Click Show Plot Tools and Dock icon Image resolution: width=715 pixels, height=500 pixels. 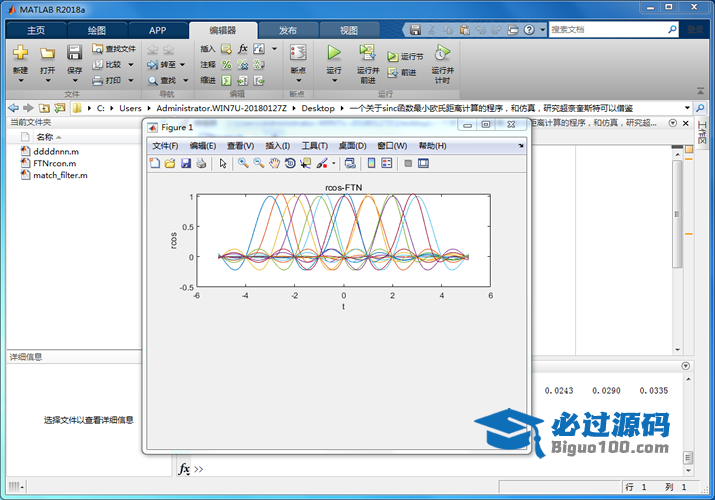pyautogui.click(x=423, y=163)
